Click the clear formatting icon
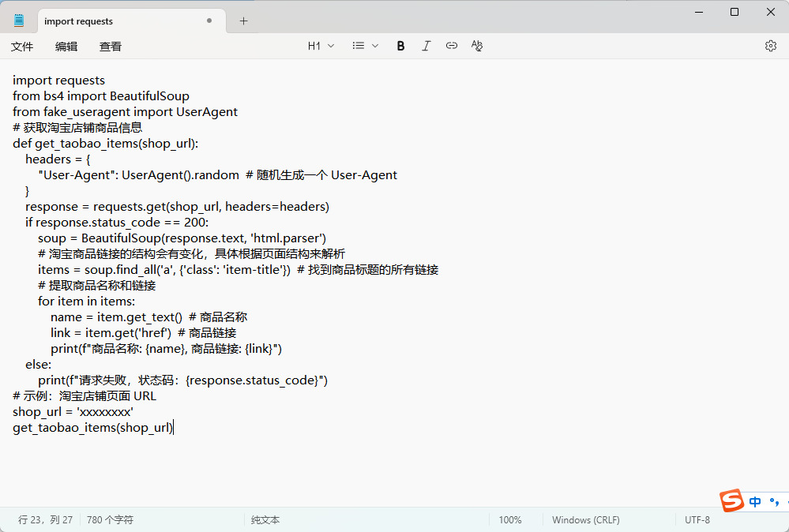 click(x=477, y=46)
